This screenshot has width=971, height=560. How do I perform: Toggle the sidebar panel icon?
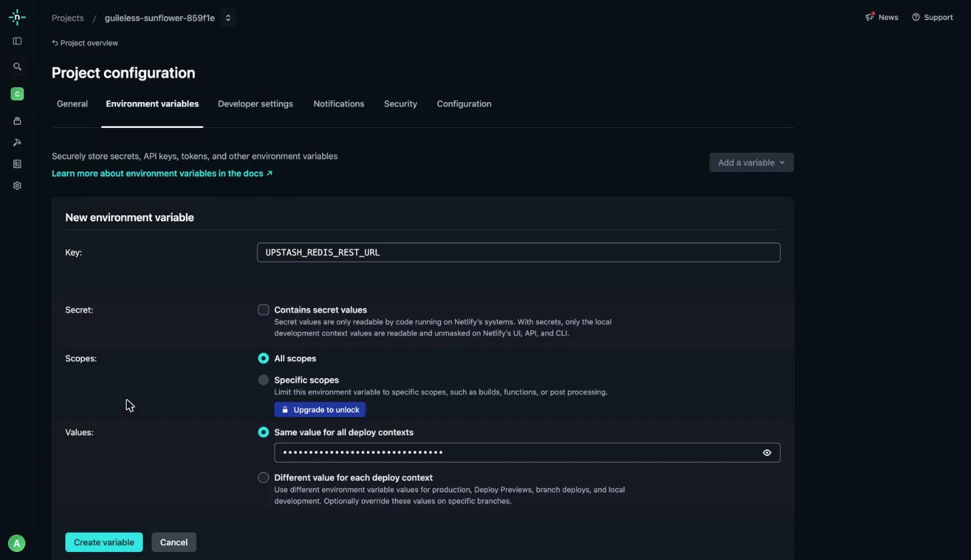pyautogui.click(x=17, y=41)
